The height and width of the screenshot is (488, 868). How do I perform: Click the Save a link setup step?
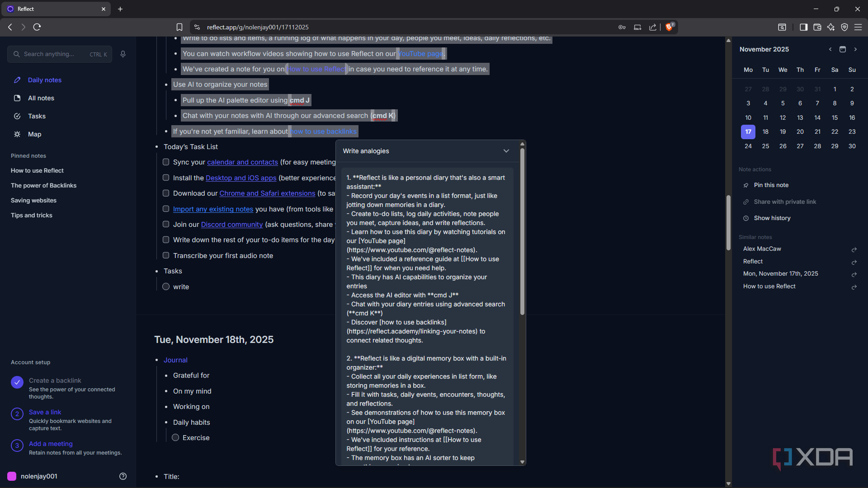(45, 412)
